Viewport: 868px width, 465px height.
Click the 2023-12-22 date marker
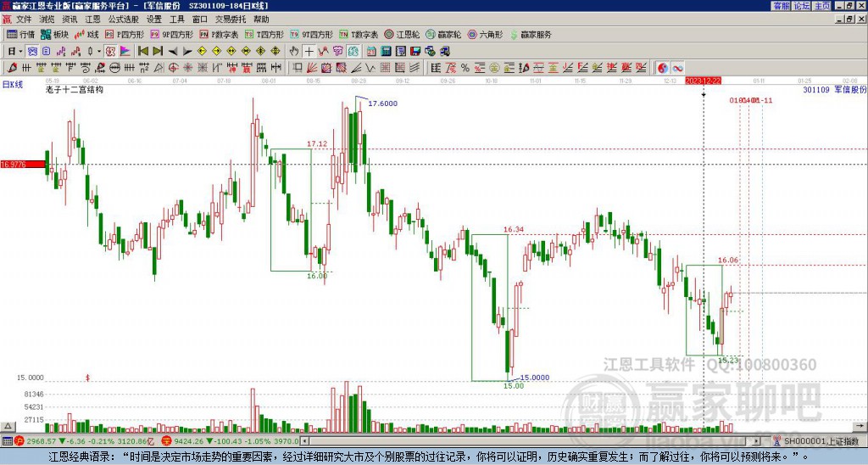(703, 81)
